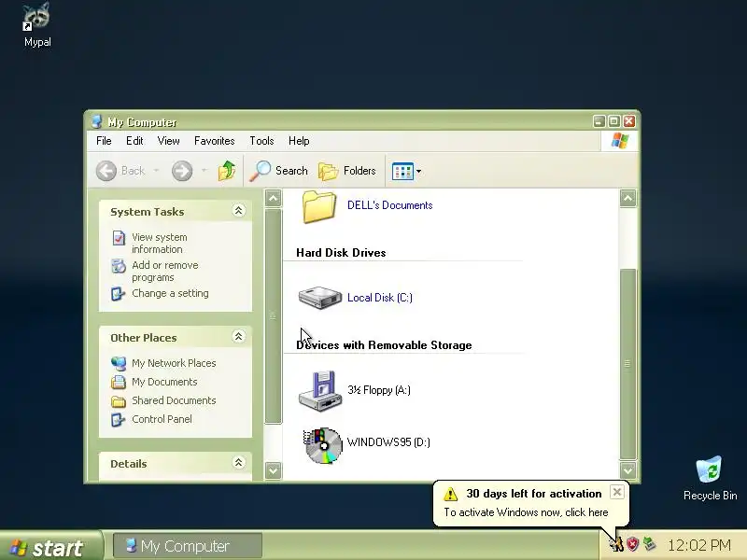Click the left pane vertical scrollbar thumb
This screenshot has width=747, height=560.
tap(273, 315)
